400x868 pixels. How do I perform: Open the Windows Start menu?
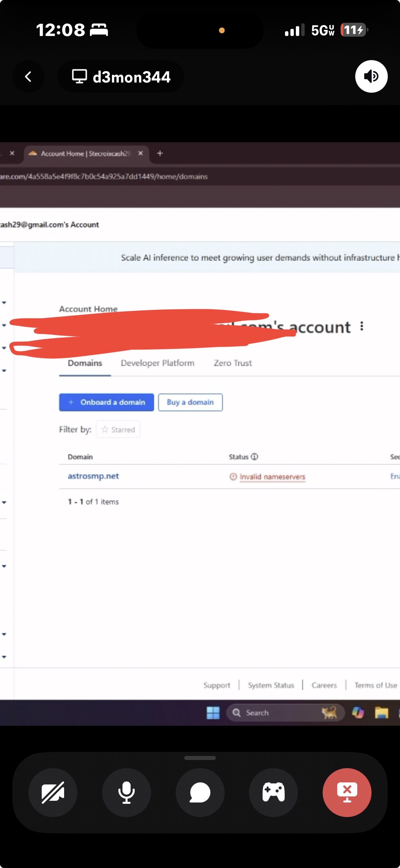pos(213,712)
